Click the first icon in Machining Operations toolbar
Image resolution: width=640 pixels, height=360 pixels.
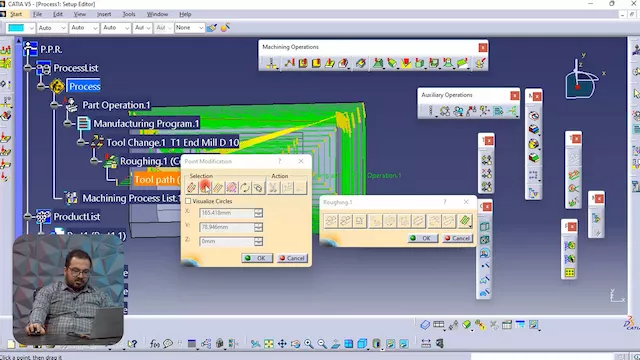(271, 63)
